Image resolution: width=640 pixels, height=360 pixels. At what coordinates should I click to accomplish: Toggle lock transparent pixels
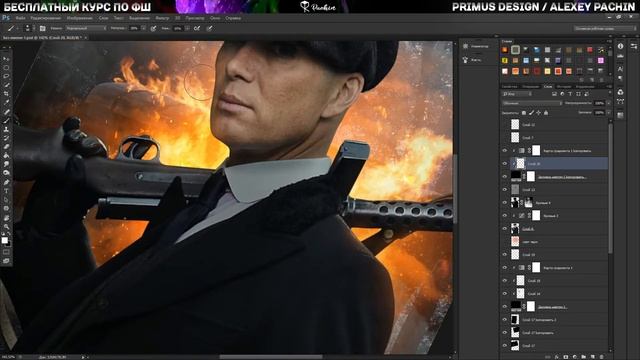click(524, 113)
